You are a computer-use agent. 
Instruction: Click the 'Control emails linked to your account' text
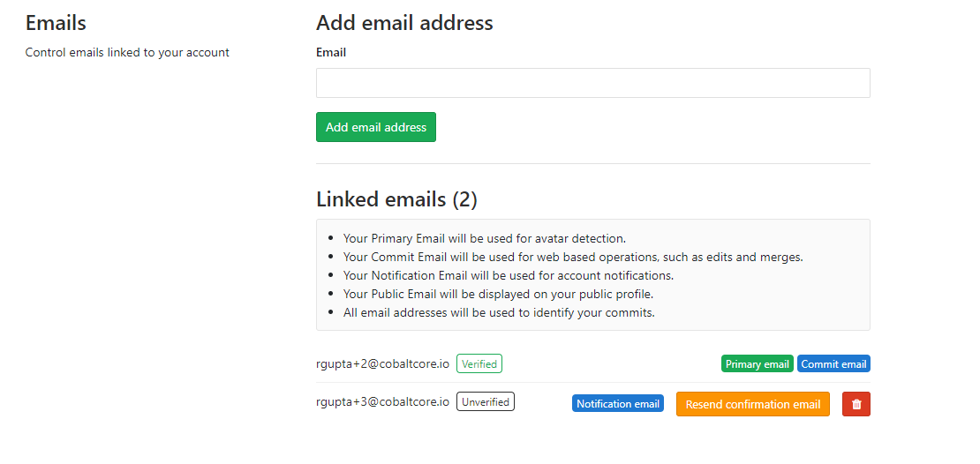[127, 52]
